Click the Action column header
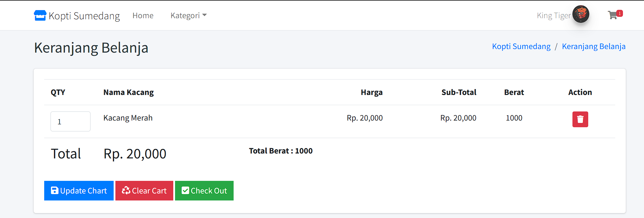 tap(580, 92)
